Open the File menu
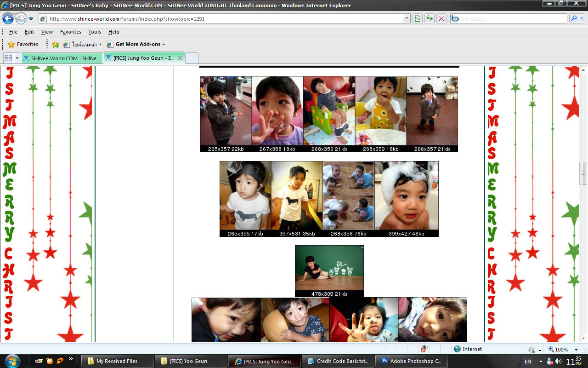This screenshot has height=368, width=588. (x=13, y=32)
